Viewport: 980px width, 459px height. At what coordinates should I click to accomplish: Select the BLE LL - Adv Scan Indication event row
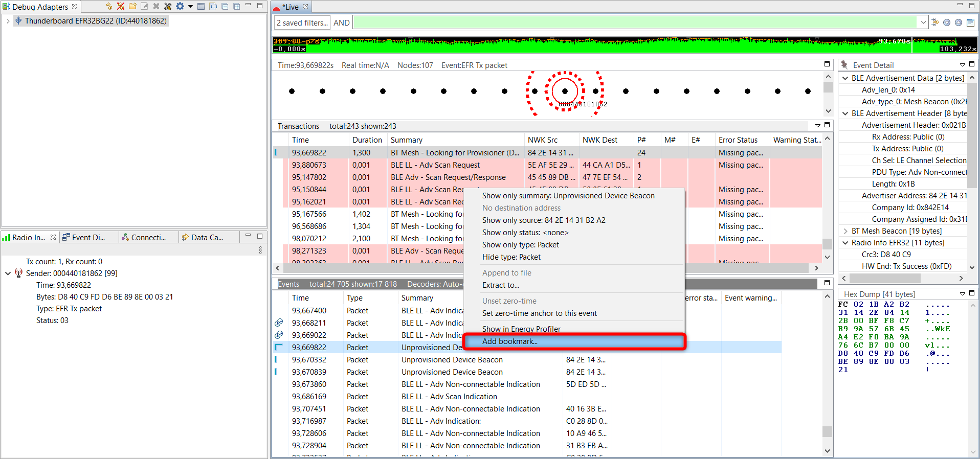[527, 396]
